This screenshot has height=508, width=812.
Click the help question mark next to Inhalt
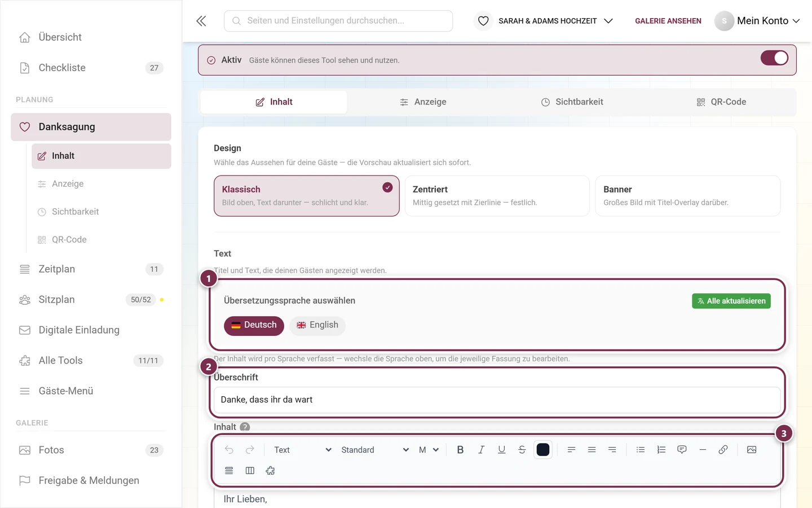click(245, 427)
